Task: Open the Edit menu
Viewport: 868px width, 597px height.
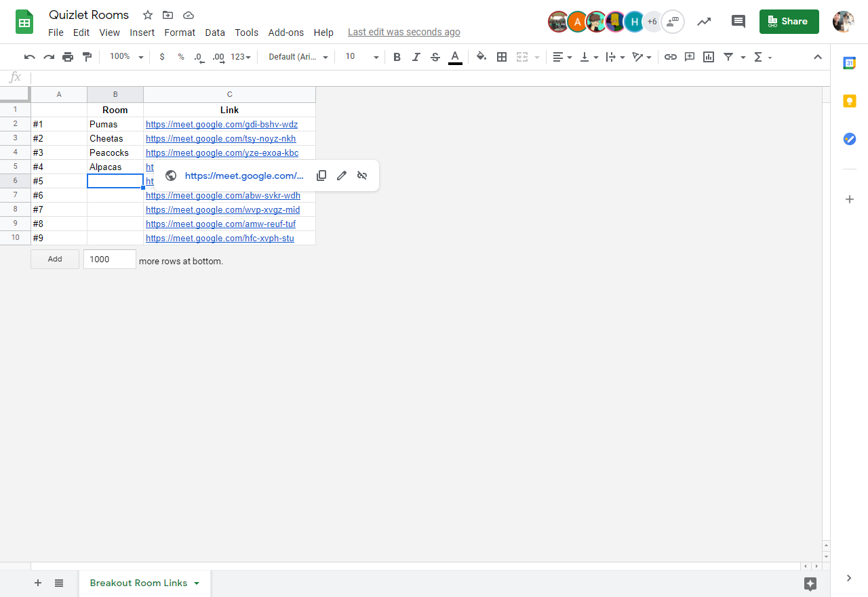Action: pyautogui.click(x=81, y=33)
